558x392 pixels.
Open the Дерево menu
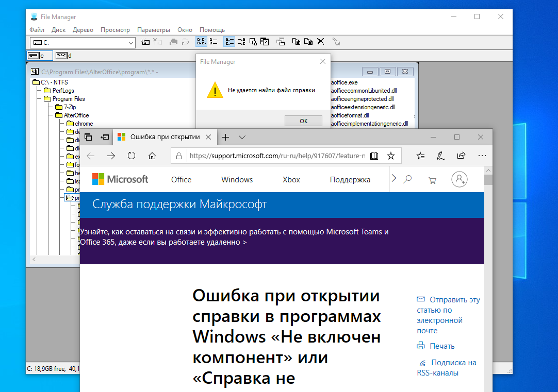(83, 30)
